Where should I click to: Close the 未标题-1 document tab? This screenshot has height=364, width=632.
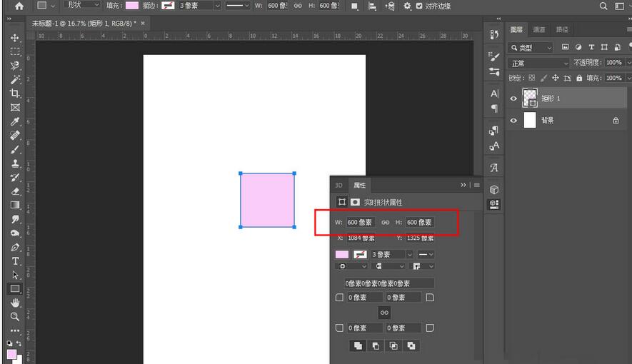point(143,23)
